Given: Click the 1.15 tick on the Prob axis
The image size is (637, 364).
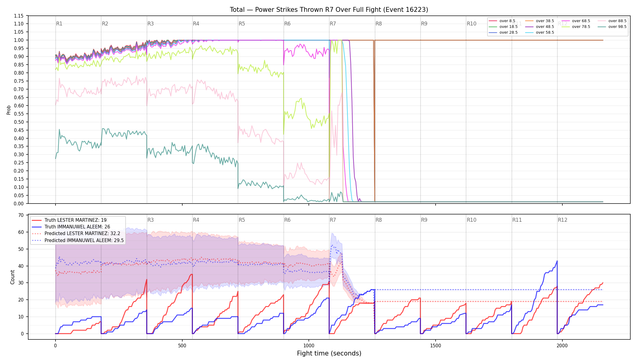Looking at the screenshot, I should (19, 16).
